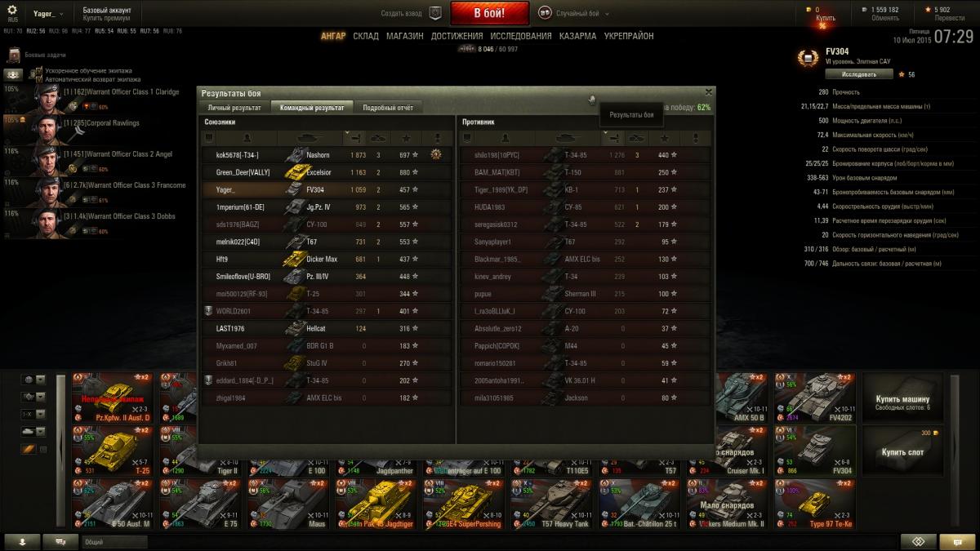Toggle Автоматический возврат экипажа checkbox
This screenshot has height=551, width=980.
38,79
